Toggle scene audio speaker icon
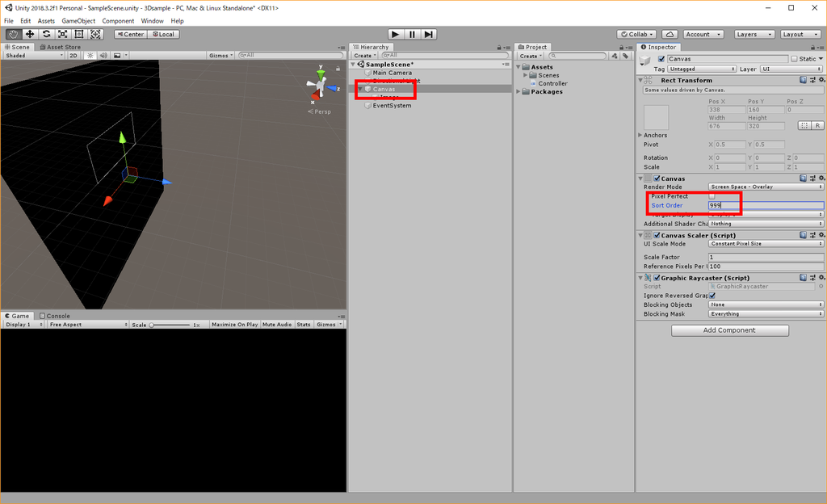827x504 pixels. [x=103, y=56]
